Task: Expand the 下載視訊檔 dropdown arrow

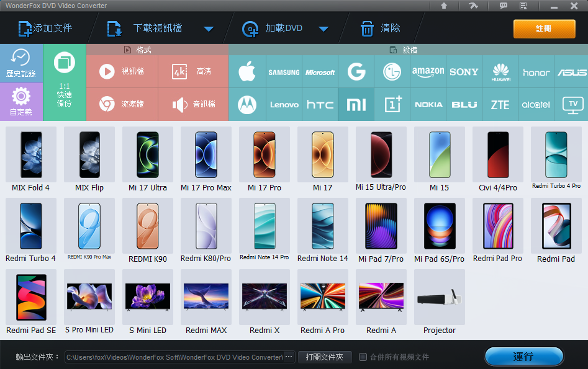Action: pyautogui.click(x=209, y=29)
